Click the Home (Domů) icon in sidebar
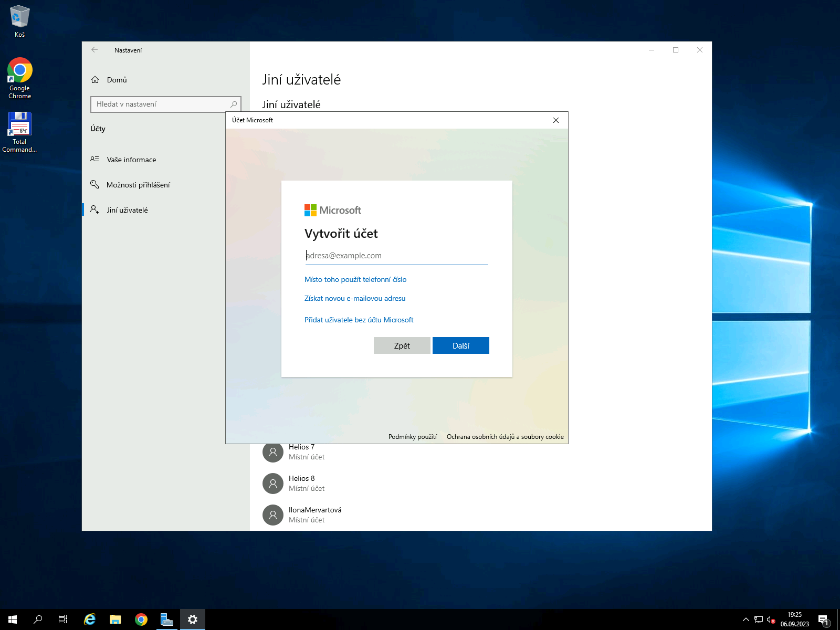Screen dimensions: 840x630 point(95,80)
